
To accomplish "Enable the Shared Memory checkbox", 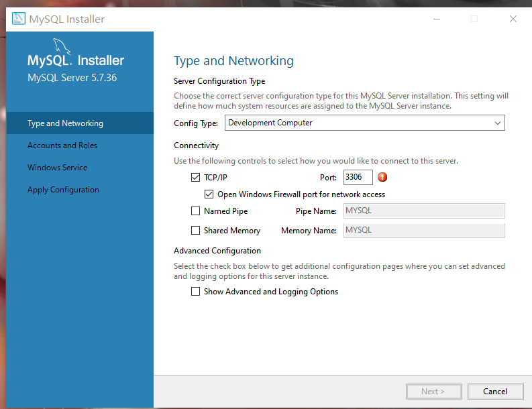I will coord(195,231).
